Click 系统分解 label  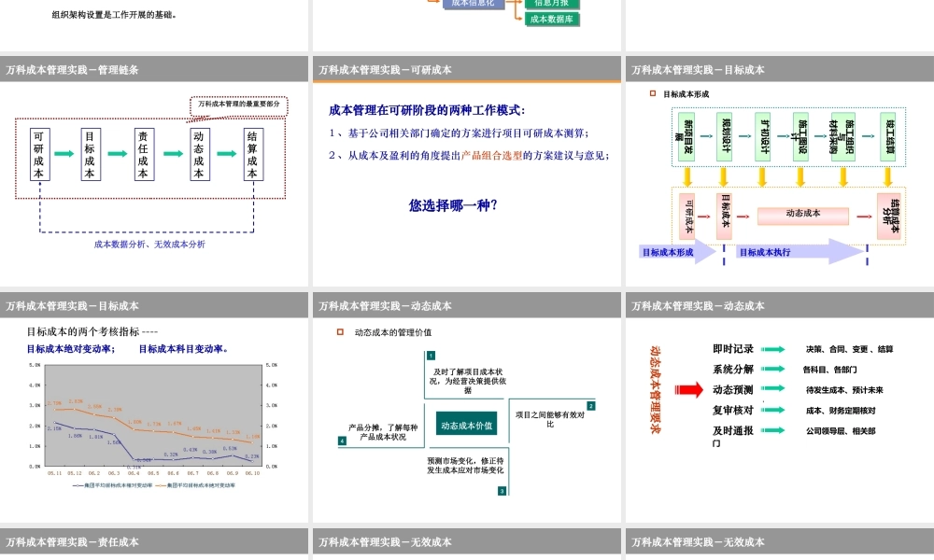click(733, 369)
